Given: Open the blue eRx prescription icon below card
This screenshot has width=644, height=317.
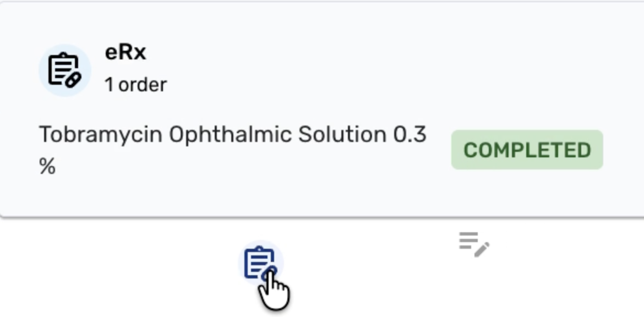Looking at the screenshot, I should click(260, 264).
